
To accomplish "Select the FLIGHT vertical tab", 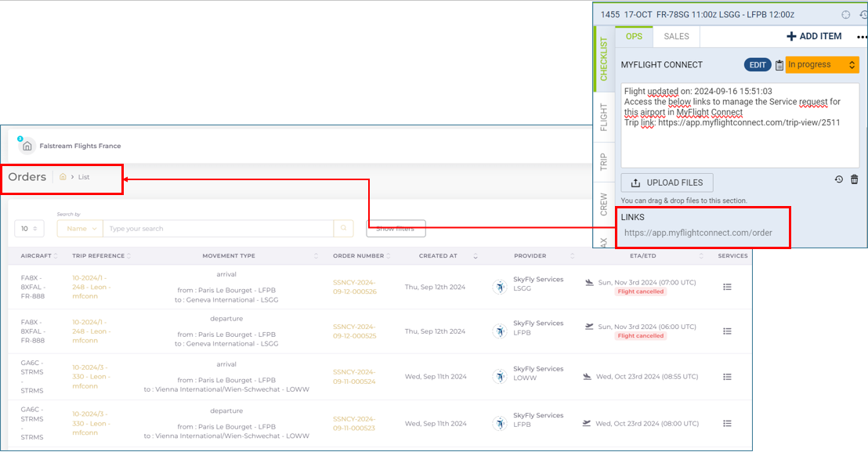I will coord(603,118).
